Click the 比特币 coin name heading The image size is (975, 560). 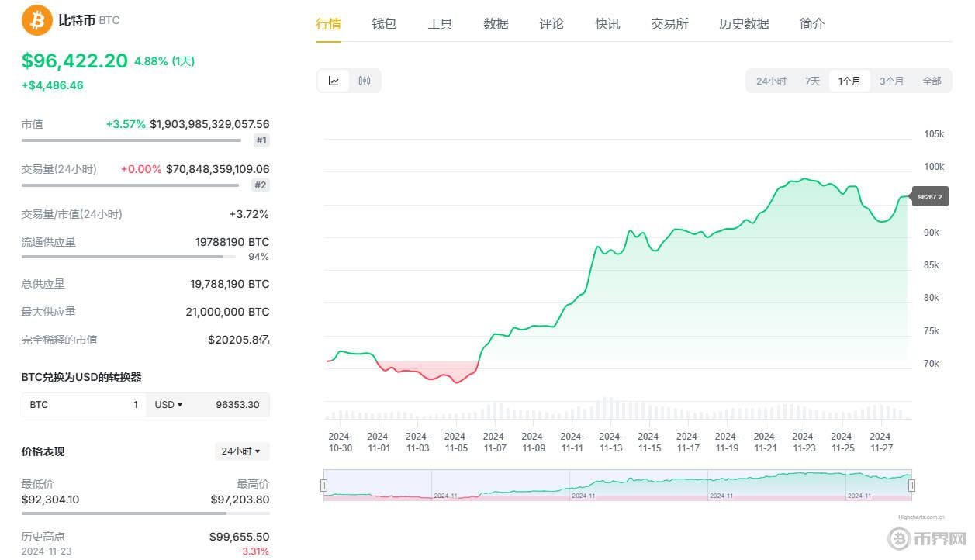77,20
